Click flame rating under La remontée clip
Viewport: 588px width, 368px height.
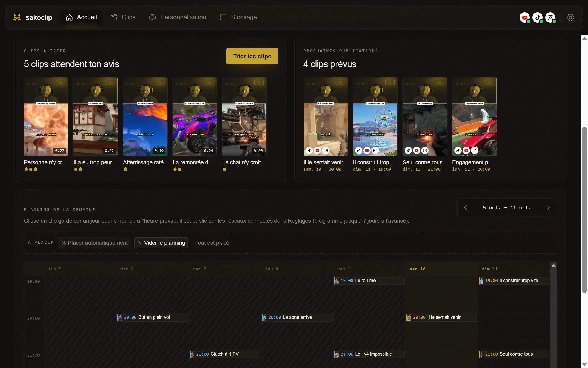[x=177, y=169]
